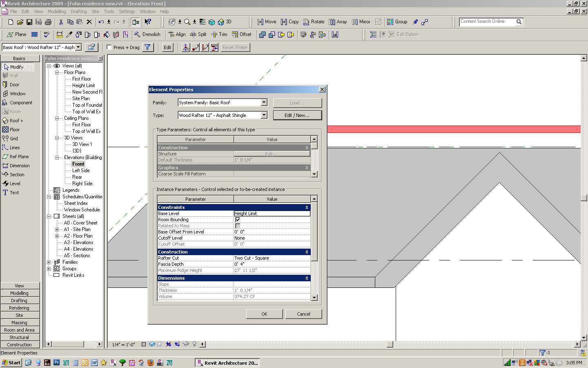
Task: Open the Modelling menu
Action: pos(56,11)
